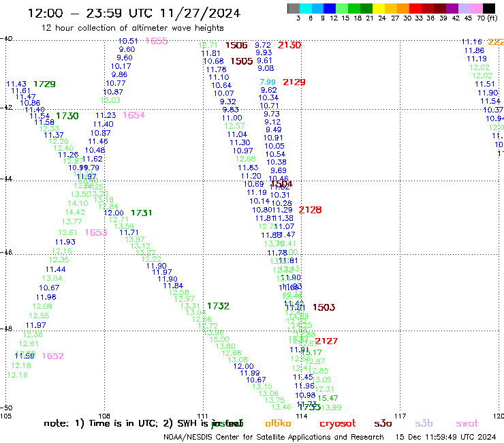Image resolution: width=504 pixels, height=443 pixels.
Task: Click the wave height value 13.99
Action: click(x=331, y=408)
